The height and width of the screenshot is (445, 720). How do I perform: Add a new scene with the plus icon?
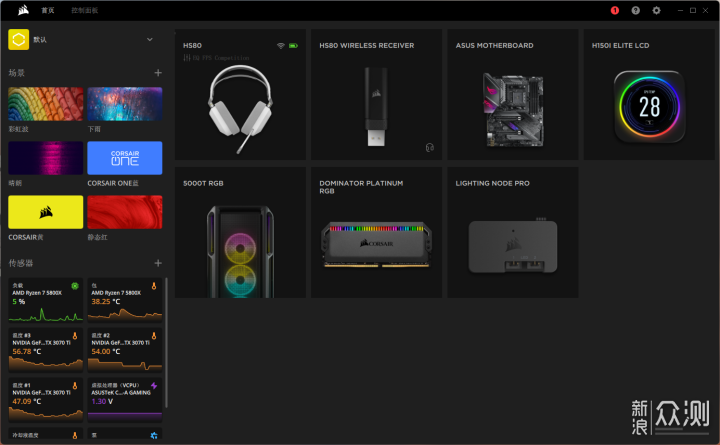click(x=157, y=73)
